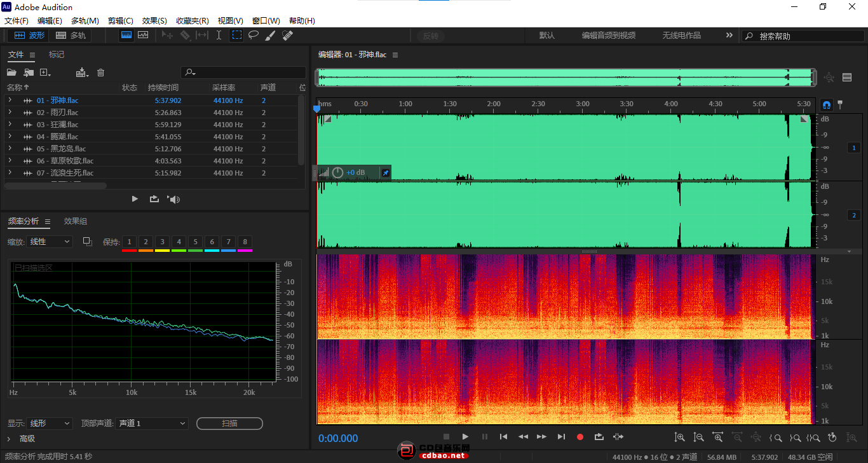Click the 搜索帮助 search box
868x463 pixels.
click(803, 36)
